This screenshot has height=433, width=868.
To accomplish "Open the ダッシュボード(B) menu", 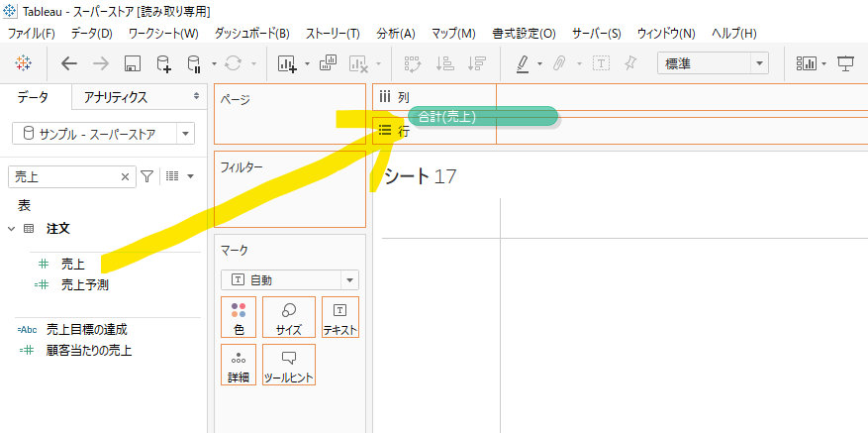I will [251, 34].
